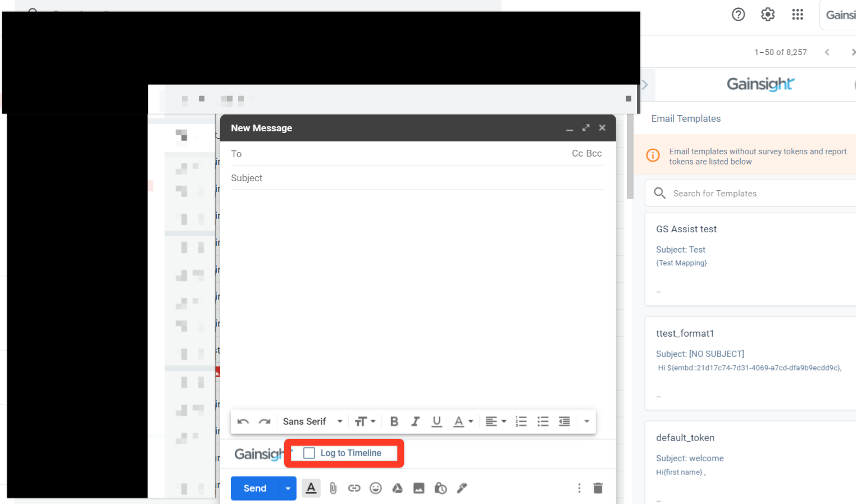Open more options three-dot menu in compose

(x=579, y=488)
